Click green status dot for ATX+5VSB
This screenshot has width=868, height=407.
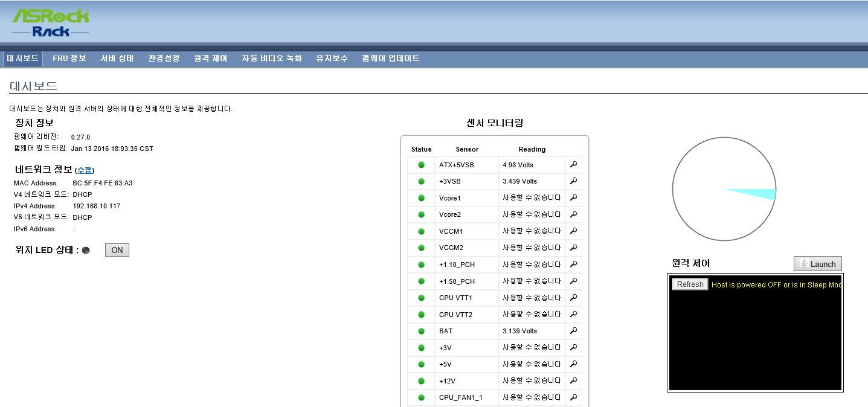coord(421,165)
